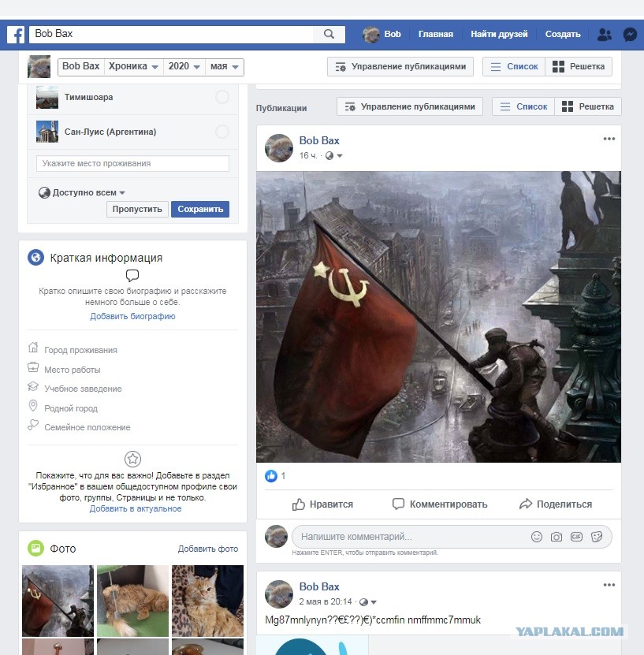Attach photo via camera icon in comment
644x655 pixels.
click(x=557, y=537)
